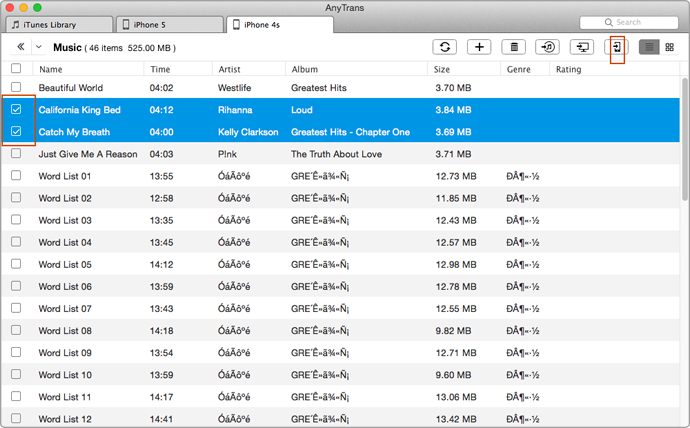
Task: Refresh the music list
Action: tap(444, 47)
